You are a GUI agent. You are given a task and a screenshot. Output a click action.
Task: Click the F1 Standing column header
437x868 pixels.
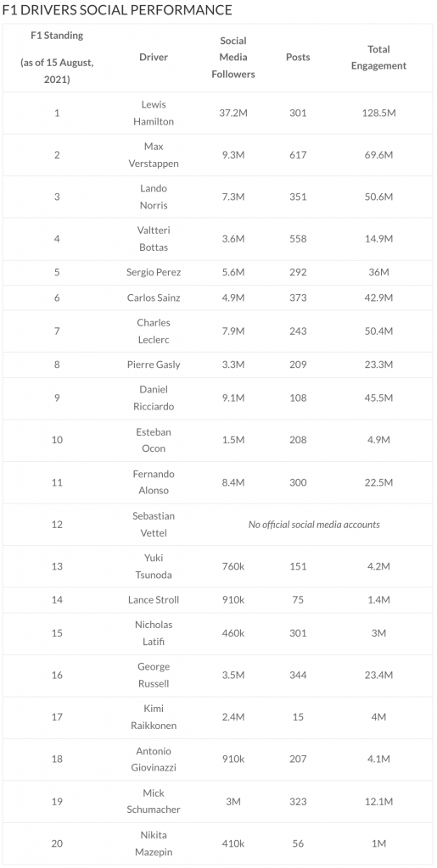pyautogui.click(x=57, y=57)
